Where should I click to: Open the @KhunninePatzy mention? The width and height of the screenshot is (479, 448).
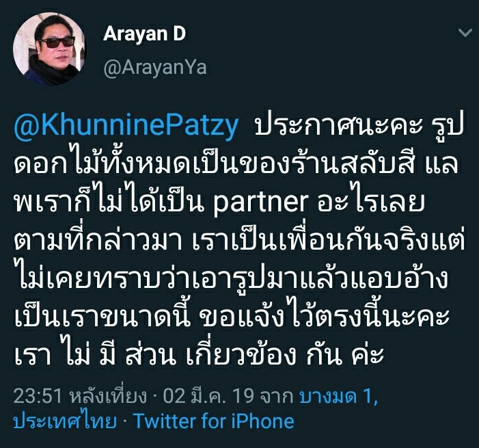click(x=126, y=126)
